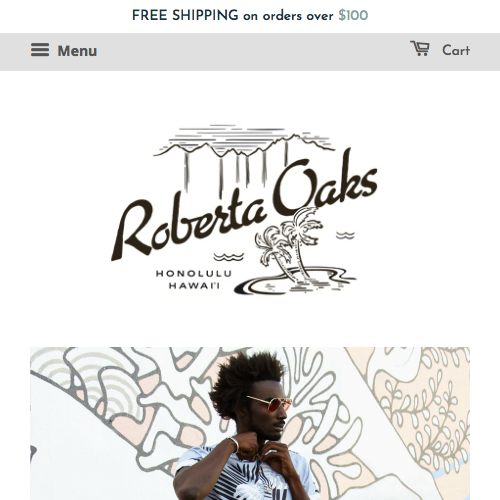Click the model's red aviator sunglasses
500x500 pixels.
[270, 403]
